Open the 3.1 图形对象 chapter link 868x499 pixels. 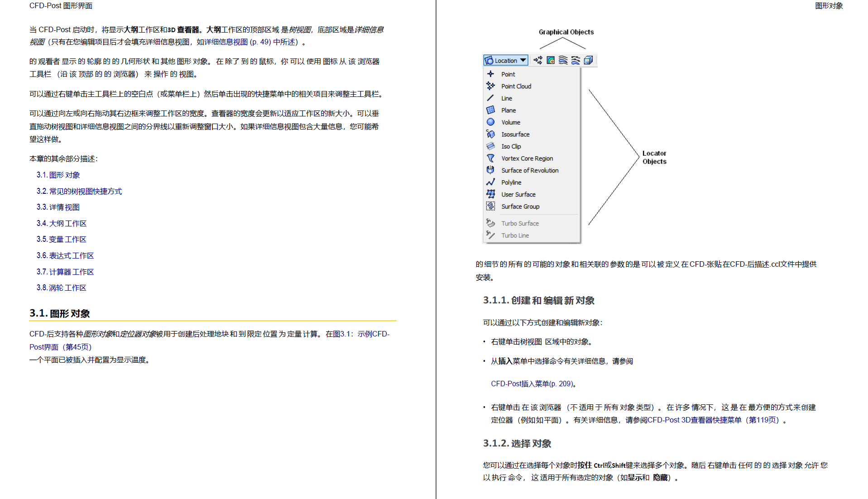pos(58,175)
